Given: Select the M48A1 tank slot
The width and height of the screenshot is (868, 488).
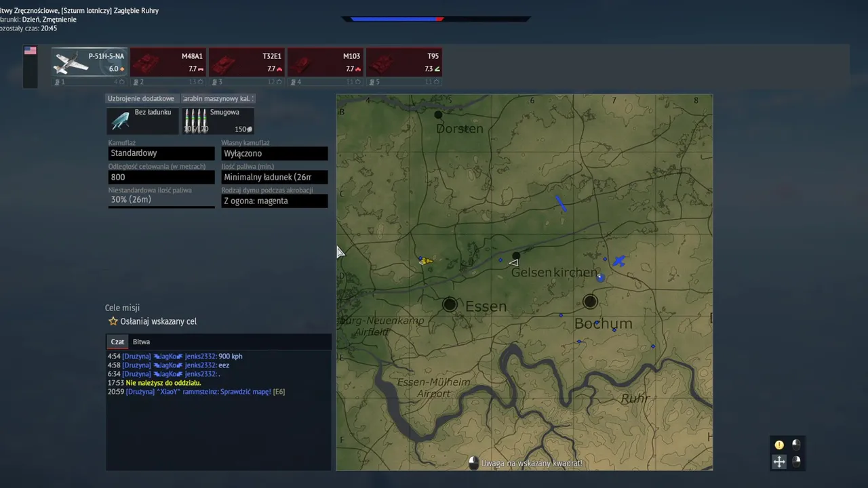Looking at the screenshot, I should [168, 62].
